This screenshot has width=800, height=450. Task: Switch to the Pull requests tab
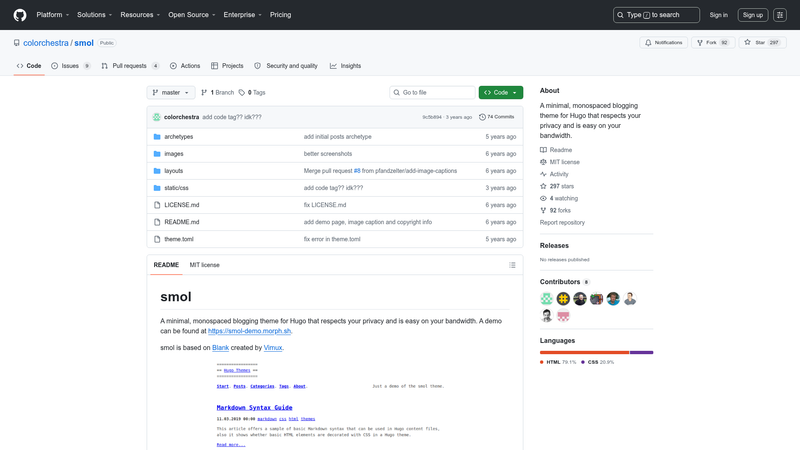pyautogui.click(x=130, y=66)
